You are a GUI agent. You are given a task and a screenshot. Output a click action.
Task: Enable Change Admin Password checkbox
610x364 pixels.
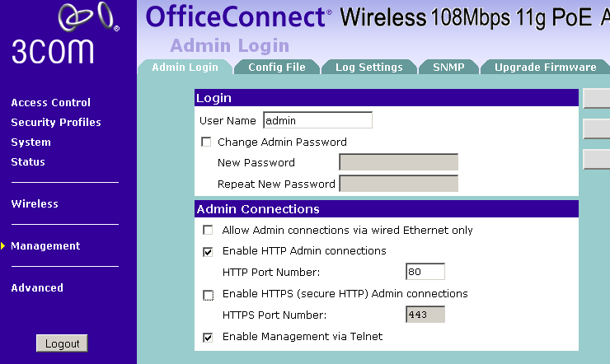[x=207, y=142]
